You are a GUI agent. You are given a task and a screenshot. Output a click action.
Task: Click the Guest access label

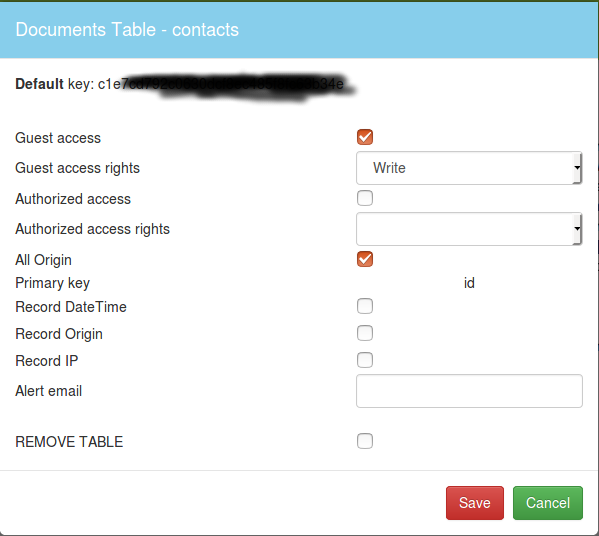(58, 138)
